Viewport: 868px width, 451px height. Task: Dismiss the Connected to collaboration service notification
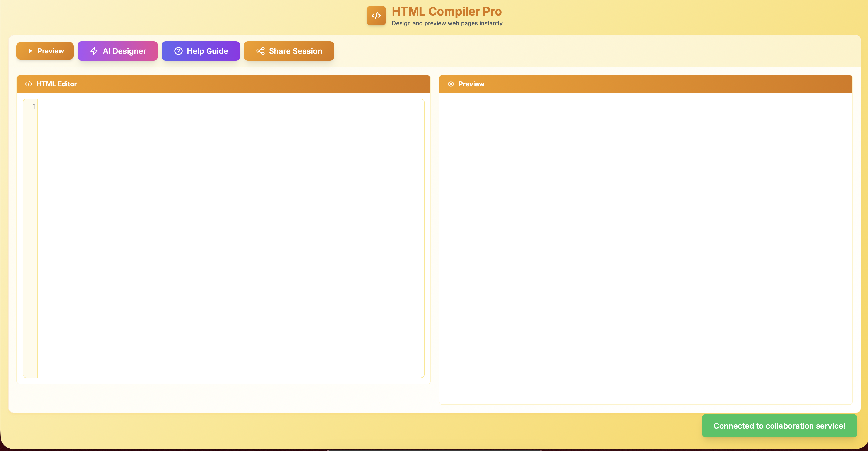(x=779, y=426)
